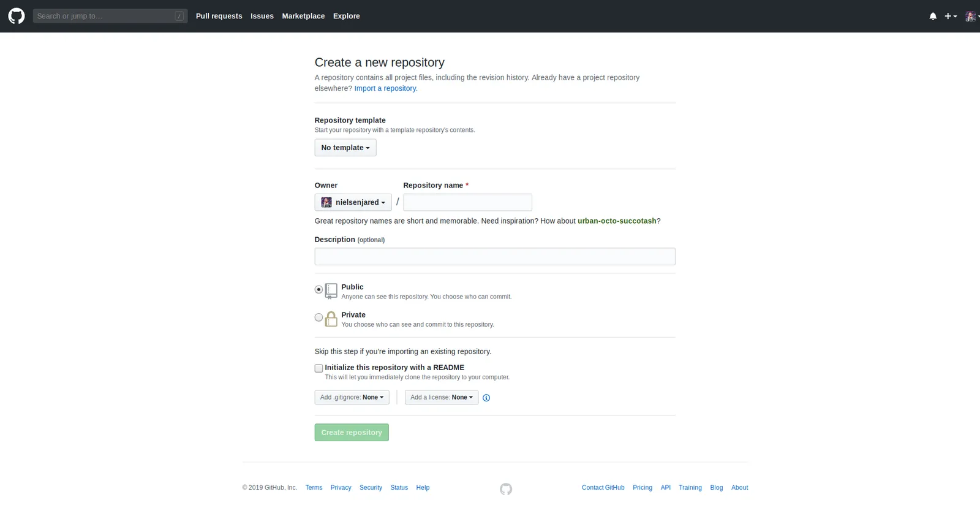Open the API footer link

click(666, 488)
